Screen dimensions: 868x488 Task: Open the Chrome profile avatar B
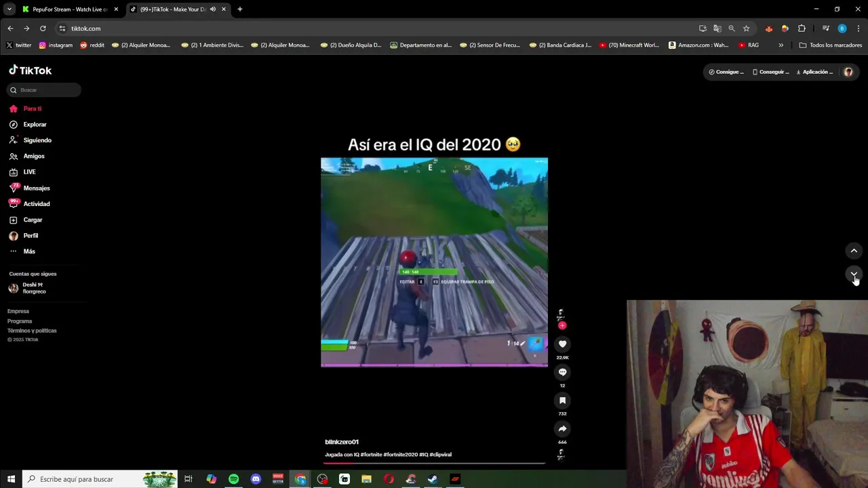[842, 28]
